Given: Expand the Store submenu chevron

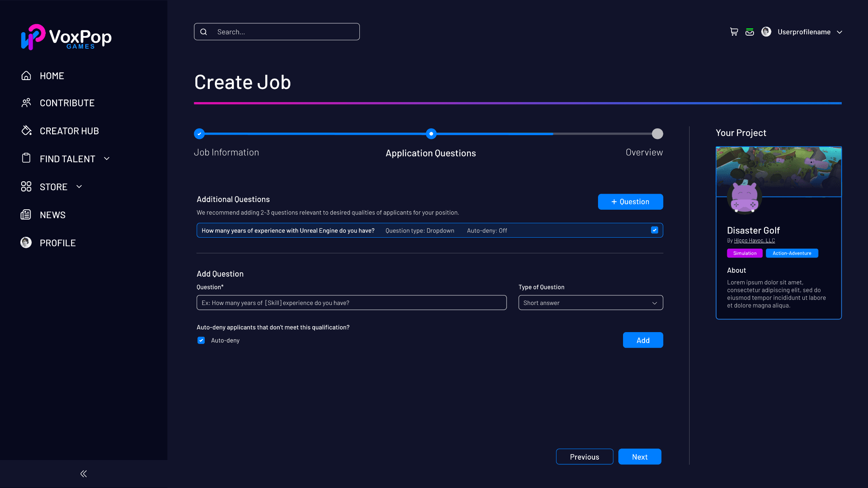Looking at the screenshot, I should point(79,186).
